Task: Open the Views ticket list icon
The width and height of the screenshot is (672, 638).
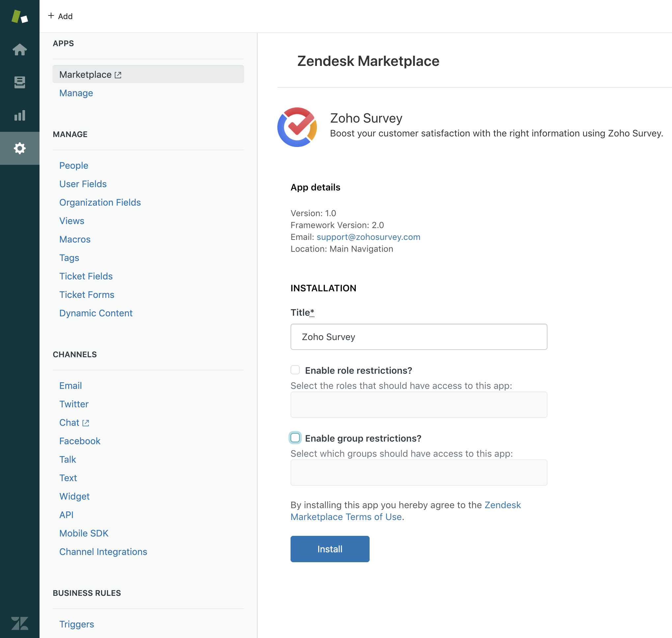Action: pos(20,82)
